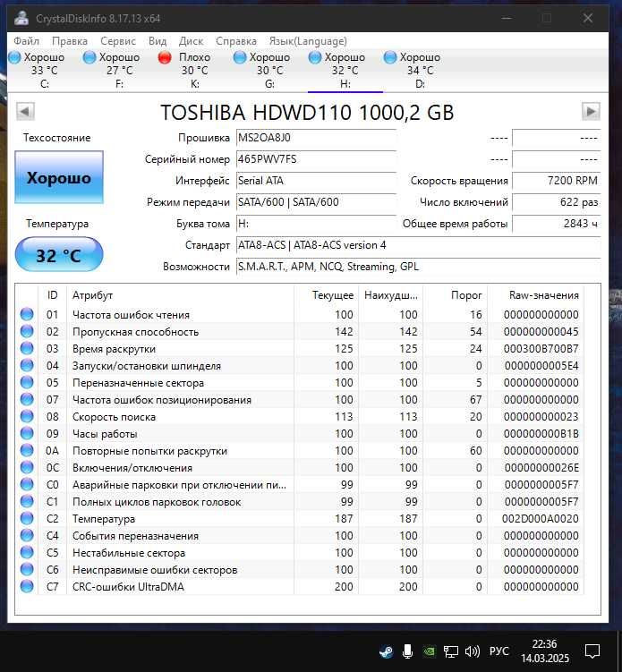The width and height of the screenshot is (622, 672).
Task: Click status icon for attribute C6
Action: (x=27, y=569)
